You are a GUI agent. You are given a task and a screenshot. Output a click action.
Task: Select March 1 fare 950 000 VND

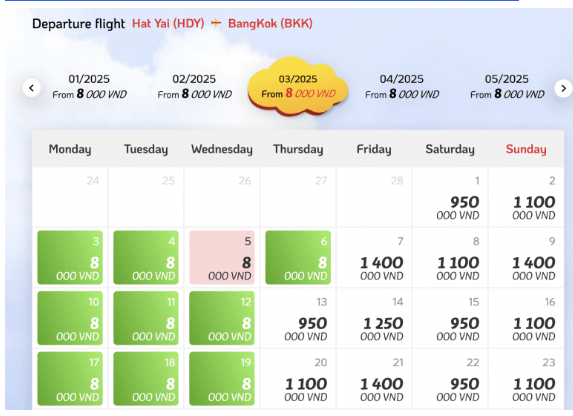point(450,197)
